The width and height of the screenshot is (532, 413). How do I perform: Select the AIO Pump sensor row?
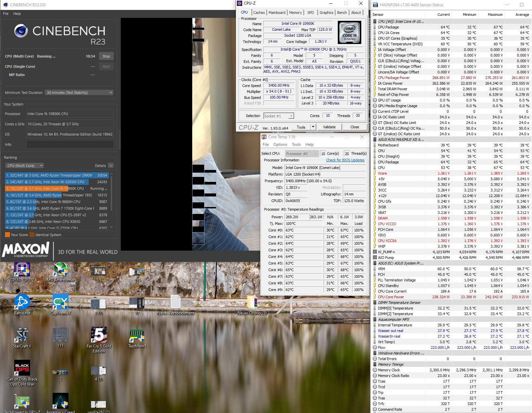coord(451,258)
